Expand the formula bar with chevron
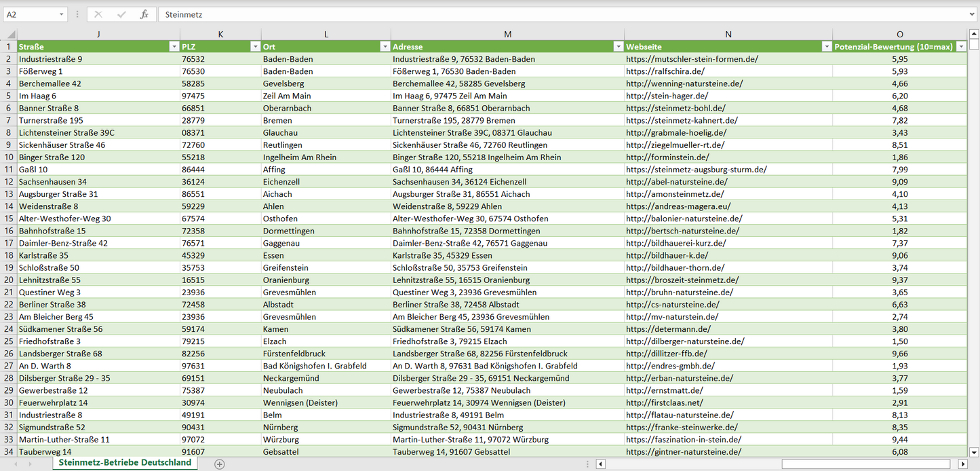 (973, 14)
